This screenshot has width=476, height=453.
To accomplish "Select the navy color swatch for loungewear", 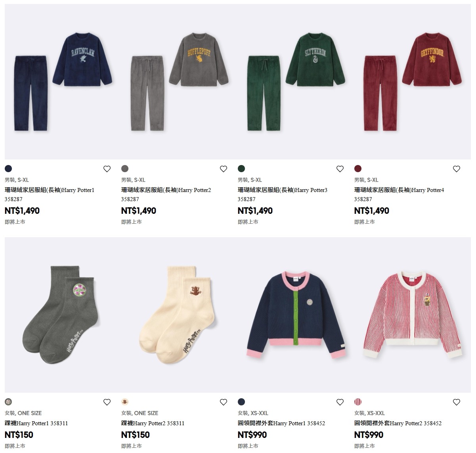I will pos(8,169).
